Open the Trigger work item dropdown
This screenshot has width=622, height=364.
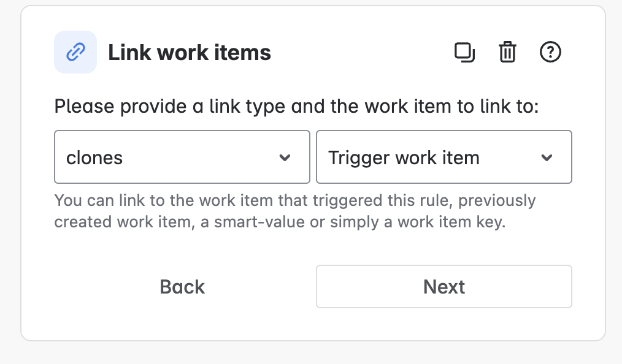click(443, 157)
